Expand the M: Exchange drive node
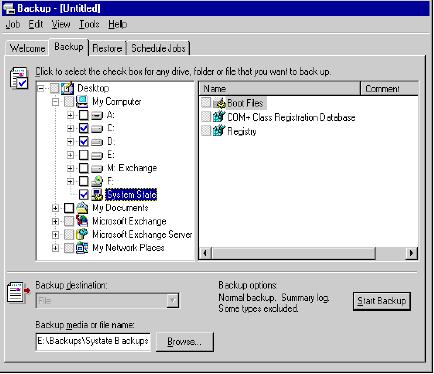The height and width of the screenshot is (374, 434). tap(70, 168)
